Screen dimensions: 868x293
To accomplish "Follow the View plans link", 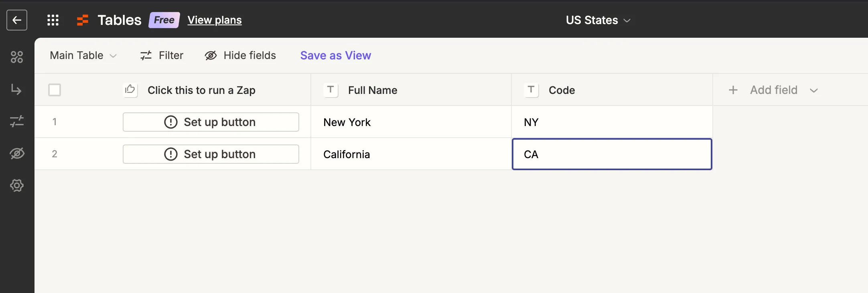I will click(215, 20).
